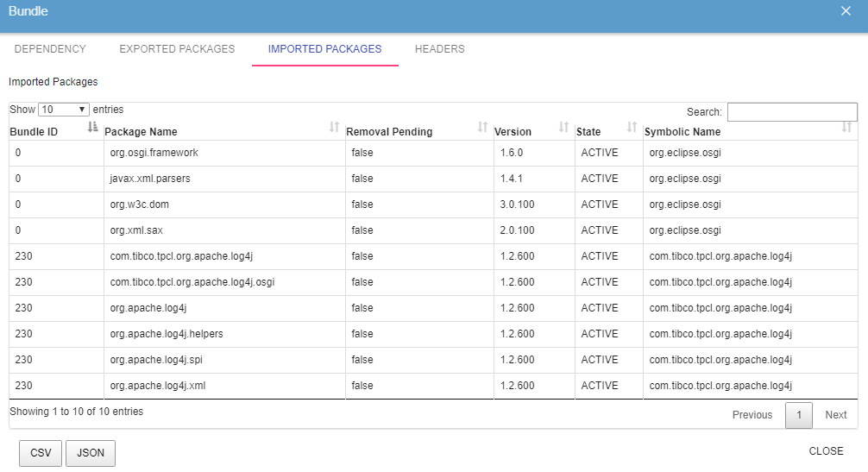This screenshot has height=472, width=868.
Task: Focus the Search input field
Action: click(x=791, y=112)
